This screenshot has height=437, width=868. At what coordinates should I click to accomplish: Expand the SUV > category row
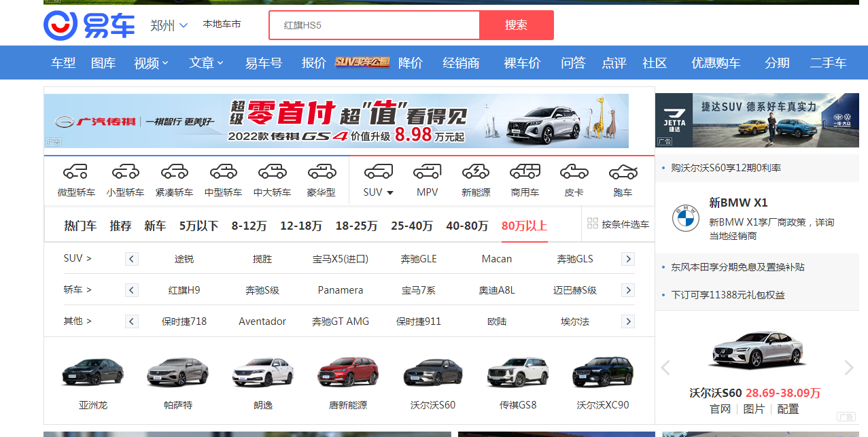[x=77, y=258]
